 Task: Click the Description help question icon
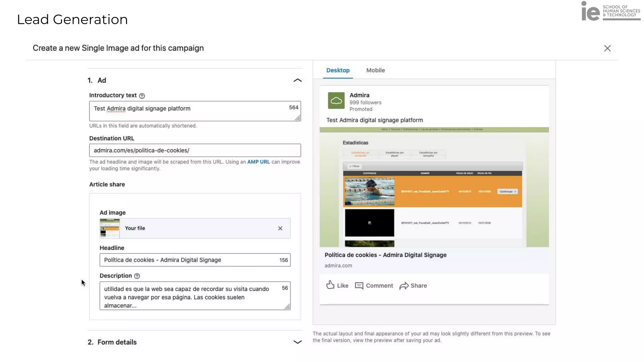point(137,276)
